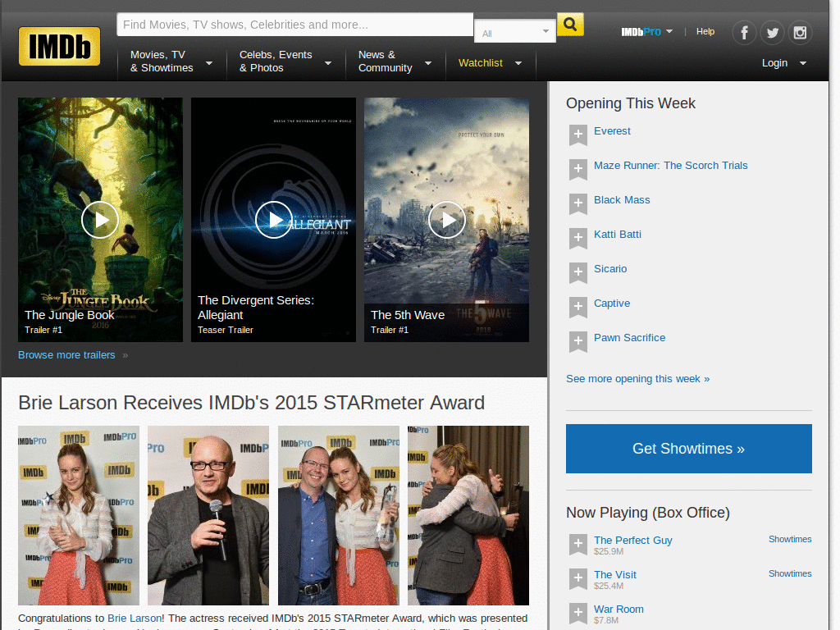Open The Perfect Guy title link
The image size is (840, 630).
coord(632,540)
